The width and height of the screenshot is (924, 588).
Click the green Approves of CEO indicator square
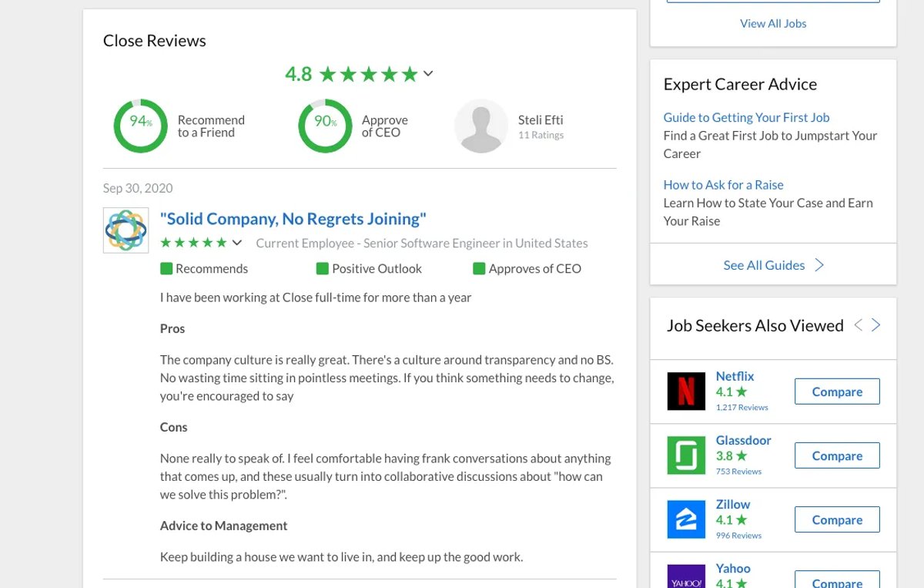click(x=479, y=268)
